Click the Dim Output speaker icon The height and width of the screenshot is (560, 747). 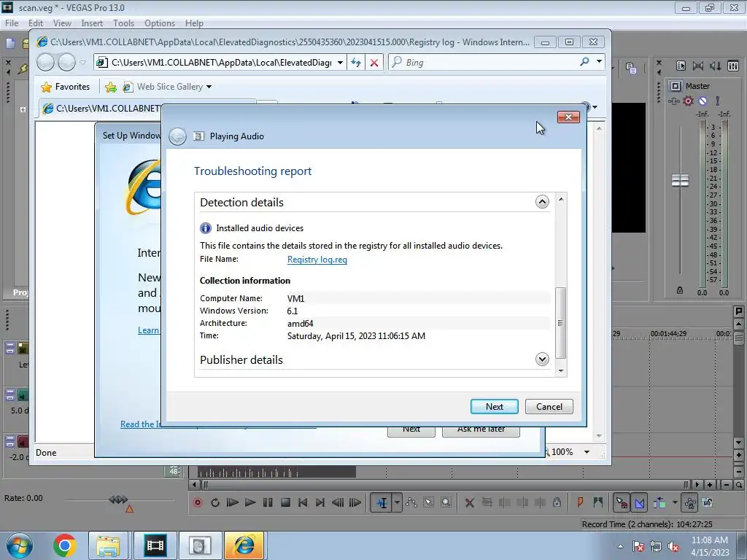(716, 66)
